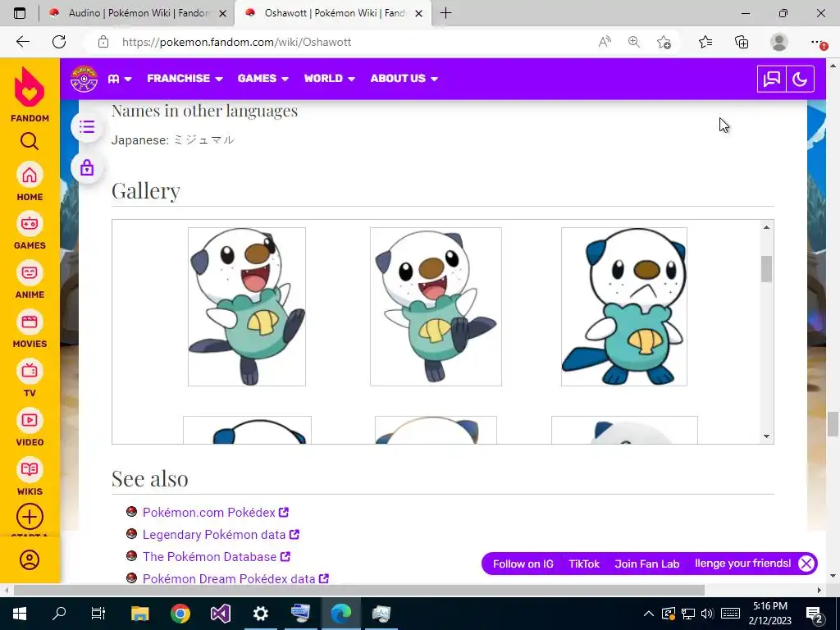Screen dimensions: 840x630
Task: Open second gallery Oshawott image
Action: (x=436, y=307)
